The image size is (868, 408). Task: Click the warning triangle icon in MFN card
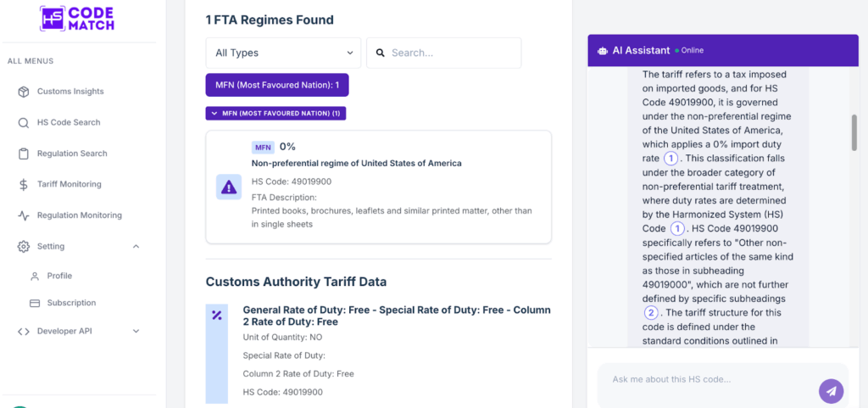tap(229, 187)
